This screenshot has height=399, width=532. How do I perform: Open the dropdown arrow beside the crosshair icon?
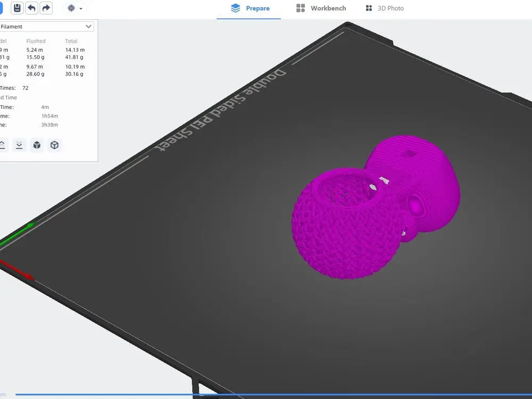tap(81, 9)
